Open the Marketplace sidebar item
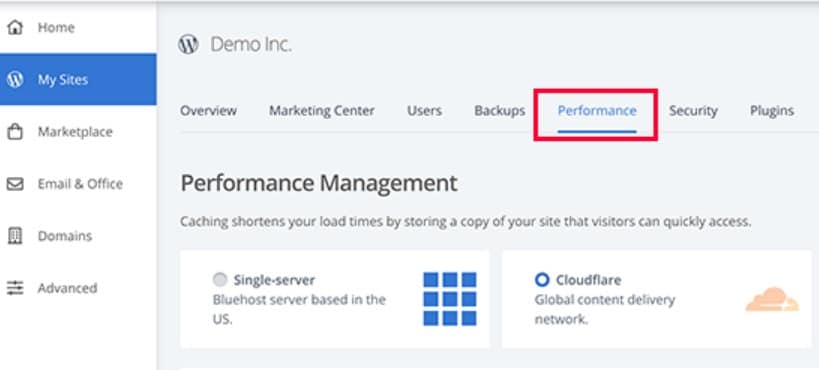This screenshot has width=819, height=370. 78,132
